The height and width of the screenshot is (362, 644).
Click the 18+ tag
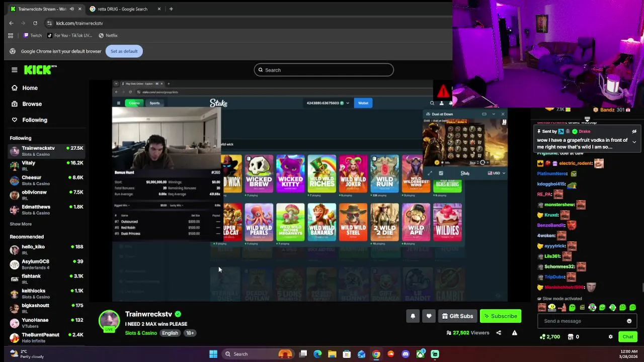pos(190,333)
